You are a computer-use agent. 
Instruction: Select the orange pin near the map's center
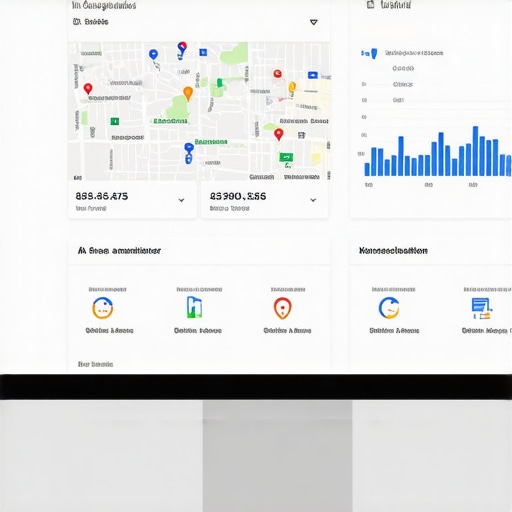pos(188,93)
